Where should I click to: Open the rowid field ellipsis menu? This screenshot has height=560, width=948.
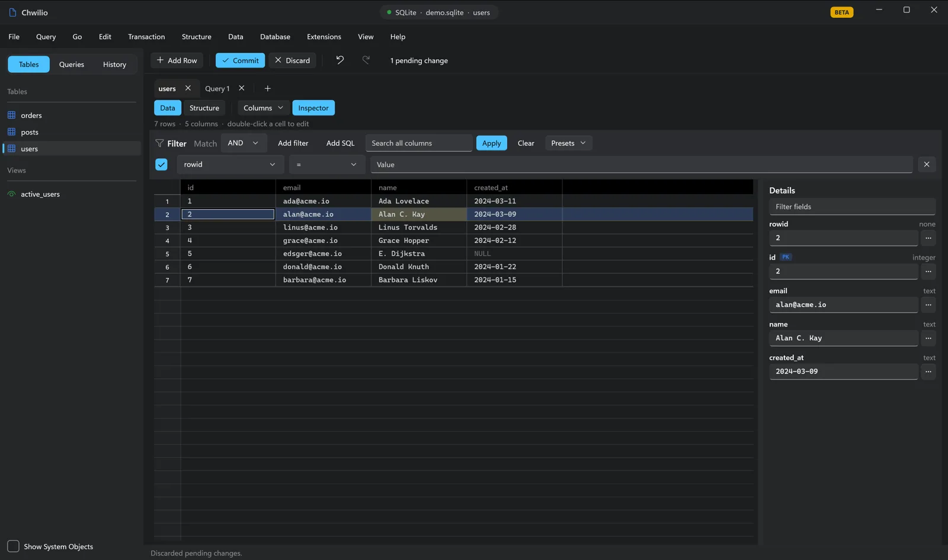928,238
